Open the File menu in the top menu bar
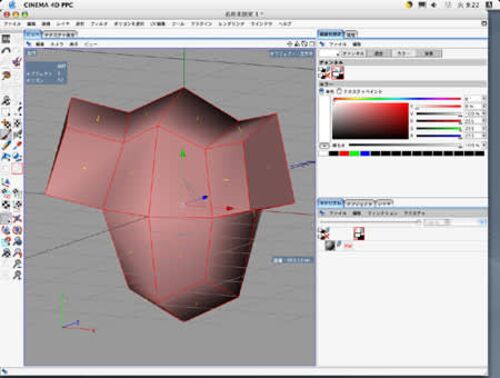This screenshot has height=378, width=500. click(x=12, y=24)
